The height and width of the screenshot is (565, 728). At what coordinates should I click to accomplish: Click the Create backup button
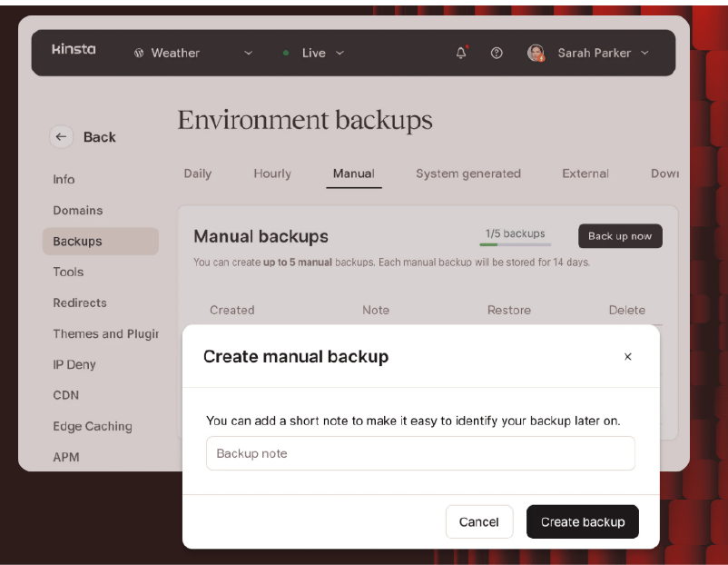(583, 521)
